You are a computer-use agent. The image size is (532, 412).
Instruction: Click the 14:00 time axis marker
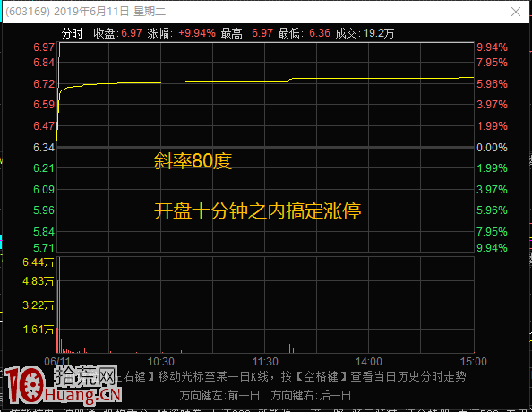click(x=368, y=362)
